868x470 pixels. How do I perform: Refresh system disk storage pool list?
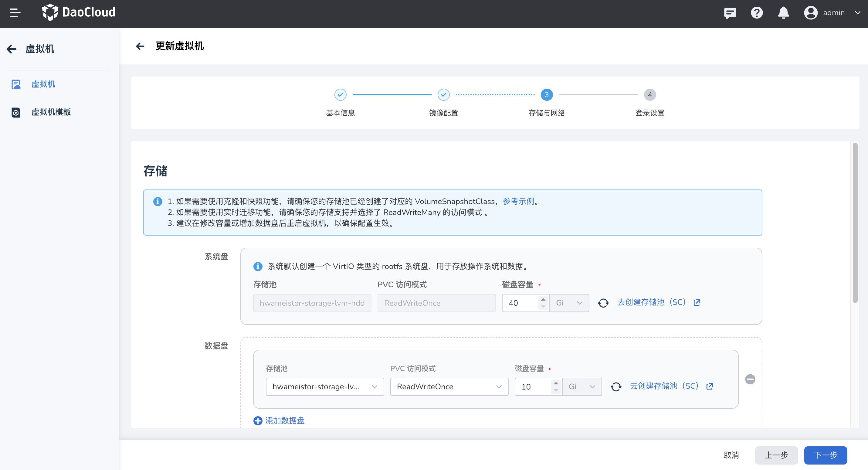pos(603,303)
